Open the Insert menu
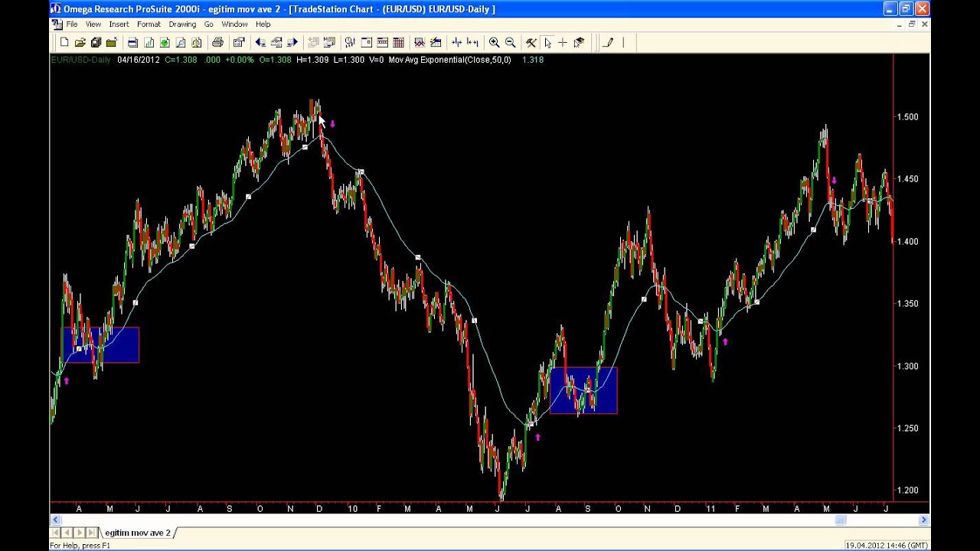The width and height of the screenshot is (980, 551). pos(119,24)
